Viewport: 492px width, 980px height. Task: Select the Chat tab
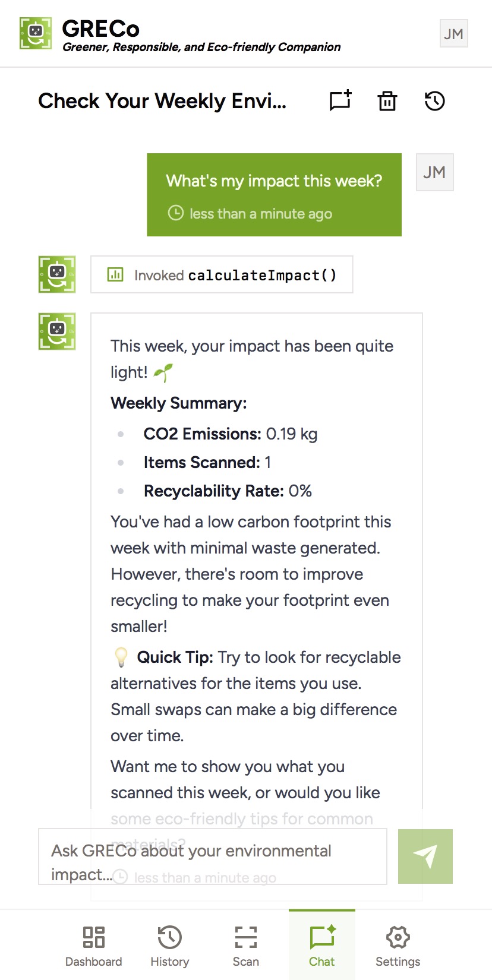322,946
